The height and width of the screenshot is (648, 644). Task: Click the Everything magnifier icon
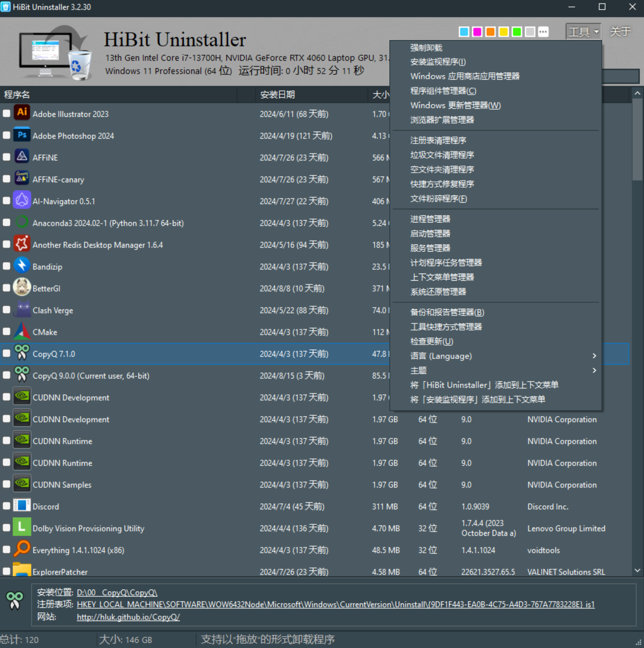click(x=22, y=549)
